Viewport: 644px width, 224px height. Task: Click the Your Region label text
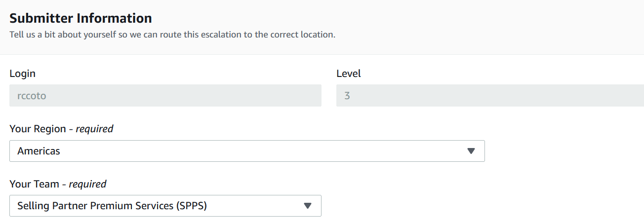[x=61, y=129]
